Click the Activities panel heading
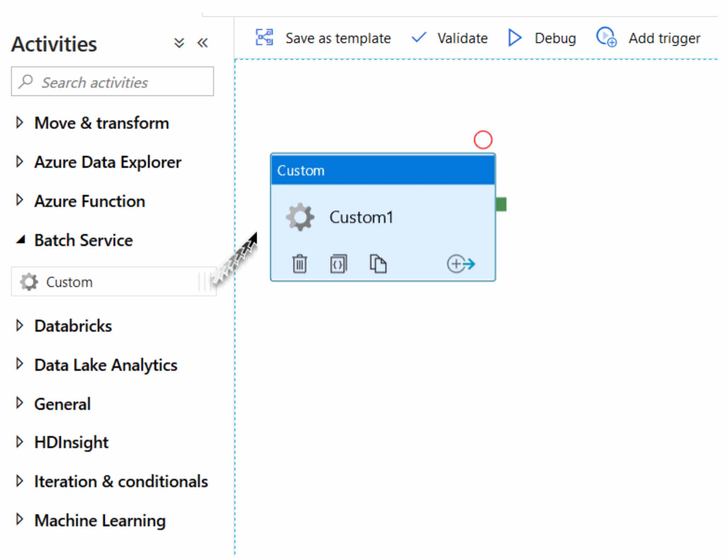The image size is (728, 560). [x=54, y=44]
